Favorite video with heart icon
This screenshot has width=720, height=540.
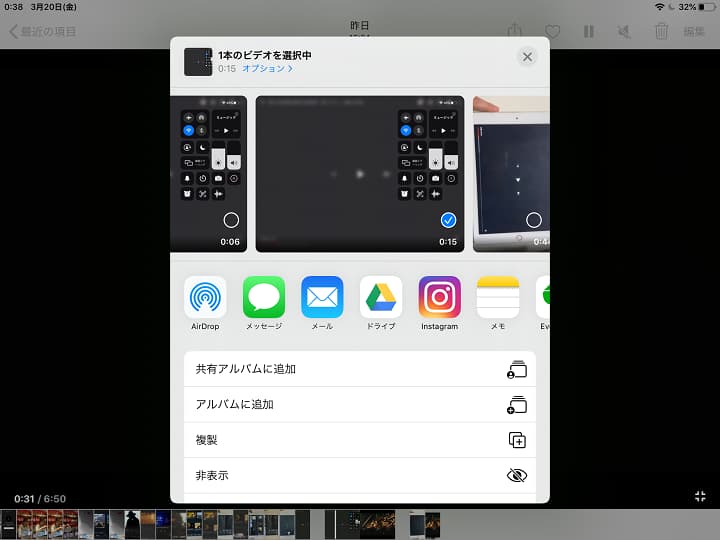[552, 32]
